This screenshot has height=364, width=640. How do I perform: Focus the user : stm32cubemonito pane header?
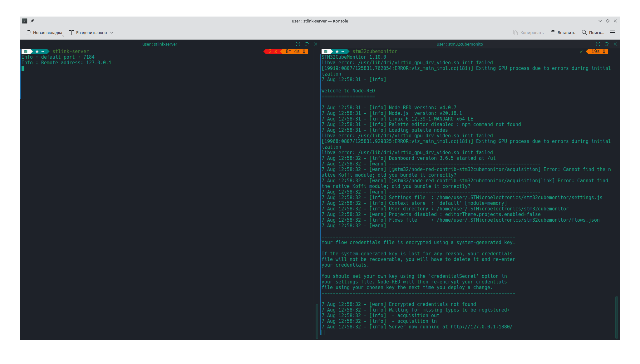[x=460, y=44]
